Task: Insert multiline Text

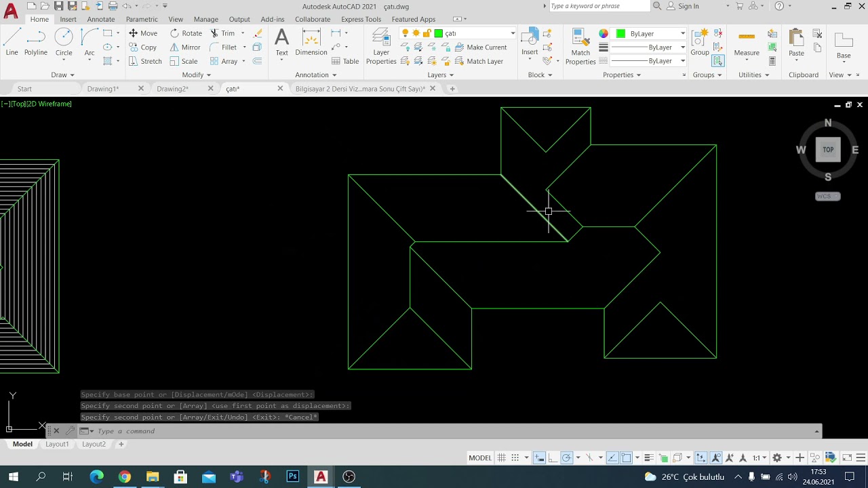Action: click(x=281, y=42)
